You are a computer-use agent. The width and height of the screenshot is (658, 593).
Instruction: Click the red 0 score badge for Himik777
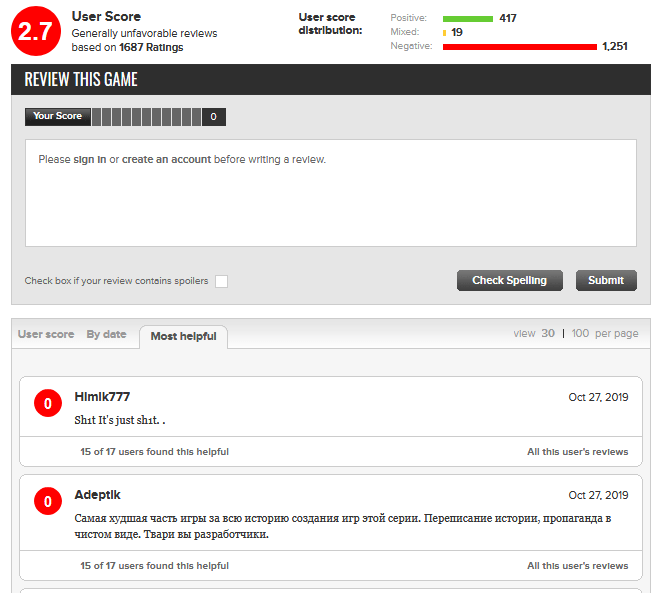(48, 403)
